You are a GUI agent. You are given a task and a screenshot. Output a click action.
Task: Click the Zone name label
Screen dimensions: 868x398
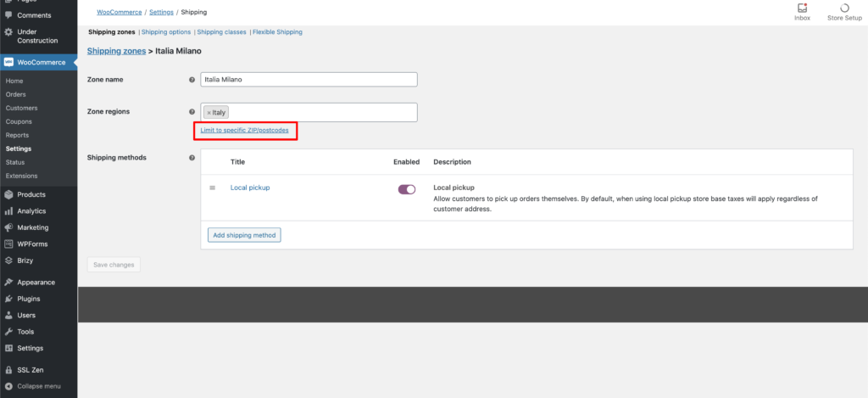tap(105, 80)
